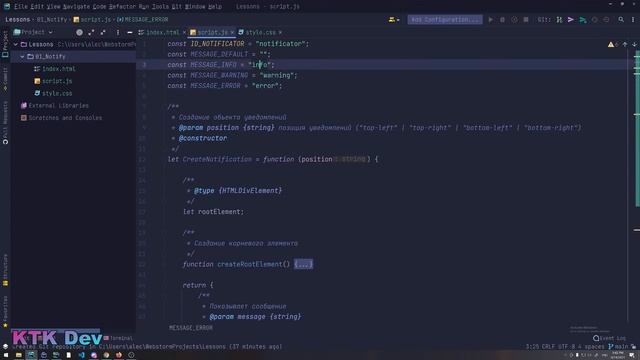Image resolution: width=640 pixels, height=360 pixels.
Task: Open Search Everywhere magnifier icon
Action: tap(621, 20)
